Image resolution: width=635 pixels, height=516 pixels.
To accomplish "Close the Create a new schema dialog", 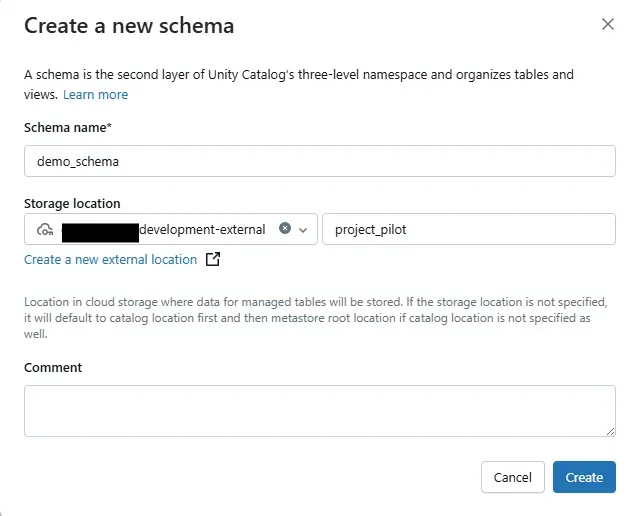I will 607,24.
